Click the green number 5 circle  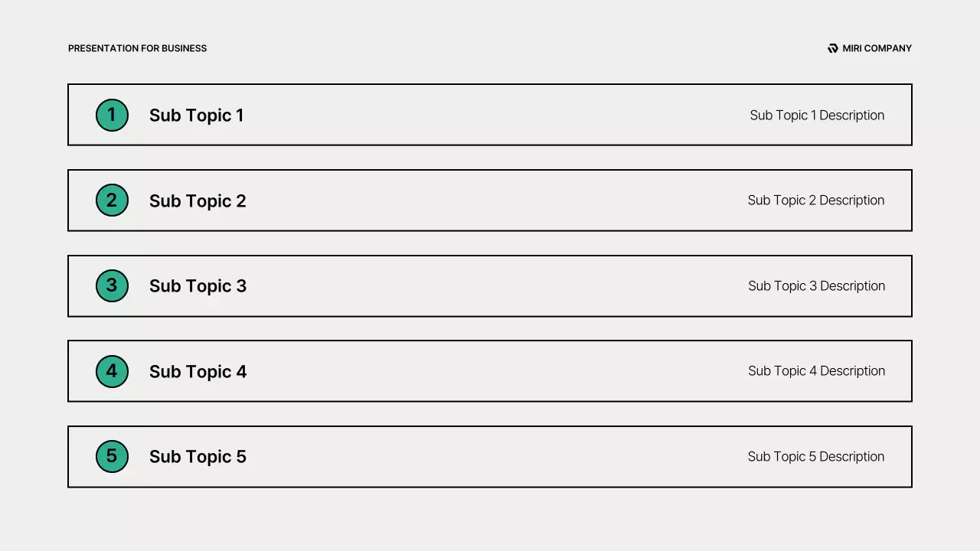click(112, 456)
